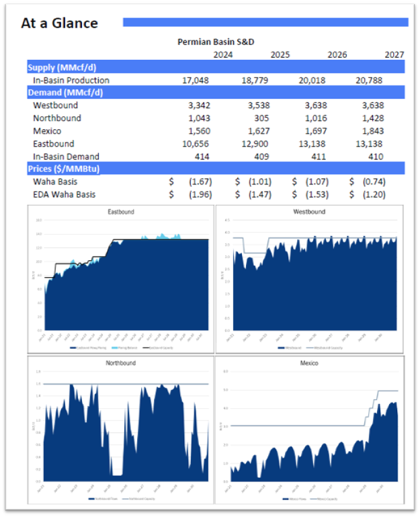The image size is (420, 517).
Task: Click the Waha Basis value (0.74)
Action: (x=374, y=182)
